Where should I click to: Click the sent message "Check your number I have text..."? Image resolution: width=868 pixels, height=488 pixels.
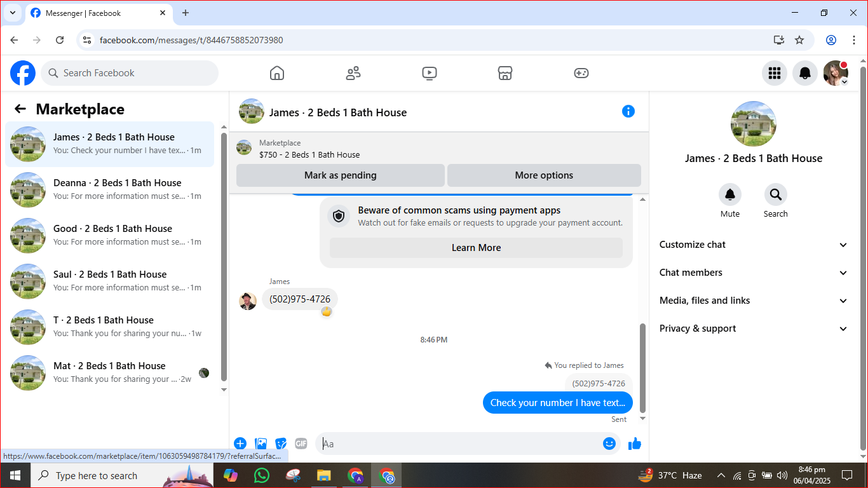point(558,403)
